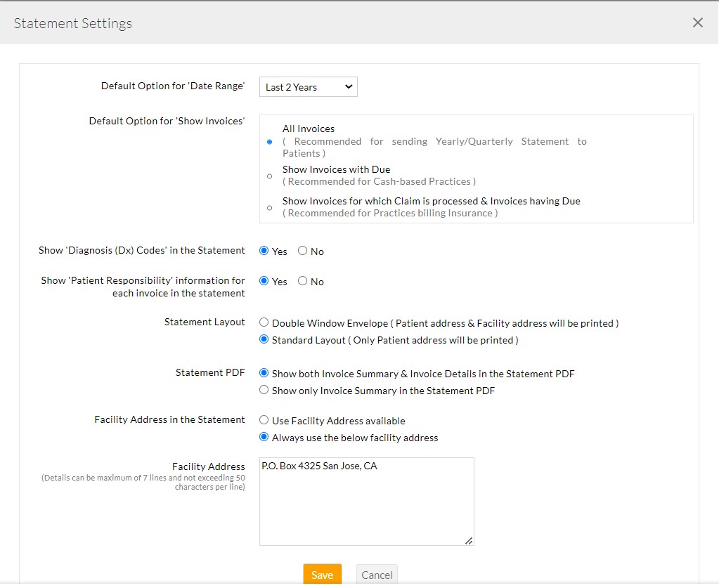Pick 'Always use the below facility address'
Image resolution: width=719 pixels, height=588 pixels.
click(264, 436)
